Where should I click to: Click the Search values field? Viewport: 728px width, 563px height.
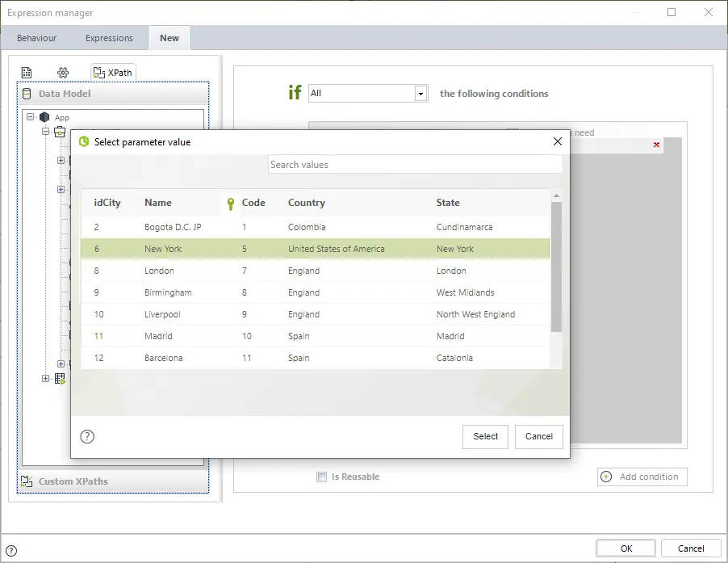[416, 165]
